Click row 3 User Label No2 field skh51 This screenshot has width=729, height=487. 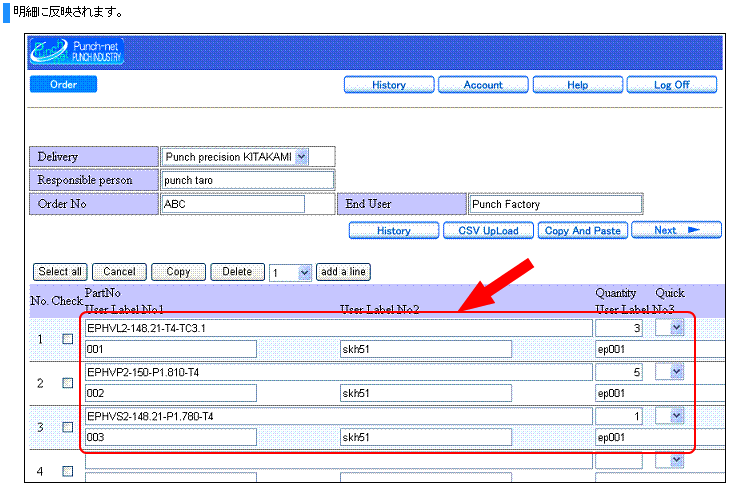[426, 437]
